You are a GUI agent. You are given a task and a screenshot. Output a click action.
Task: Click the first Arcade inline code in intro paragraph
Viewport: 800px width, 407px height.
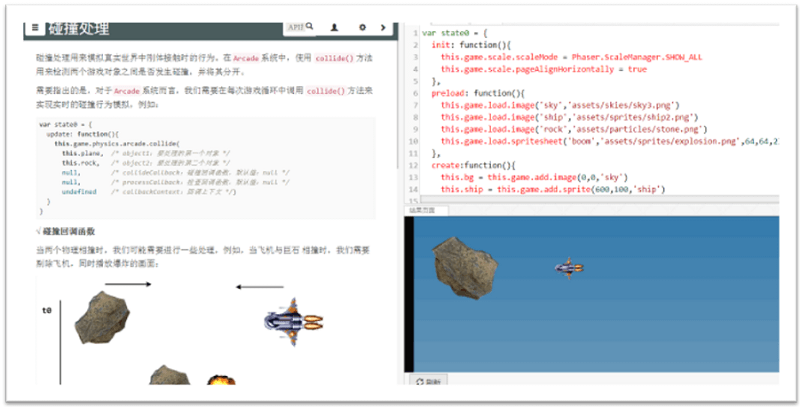click(246, 58)
